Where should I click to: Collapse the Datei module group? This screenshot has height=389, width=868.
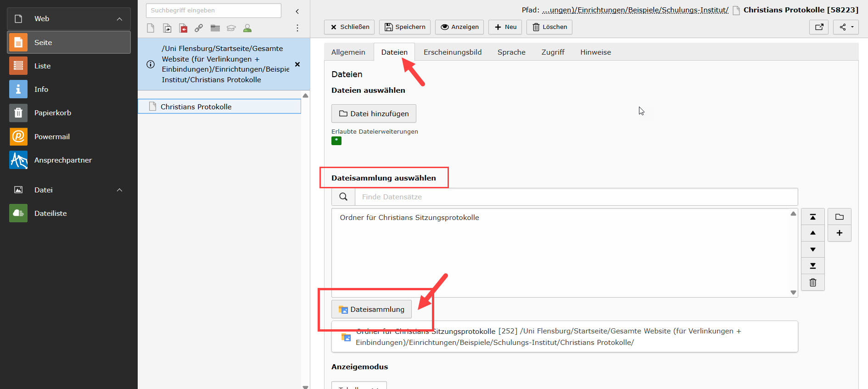[x=119, y=190]
